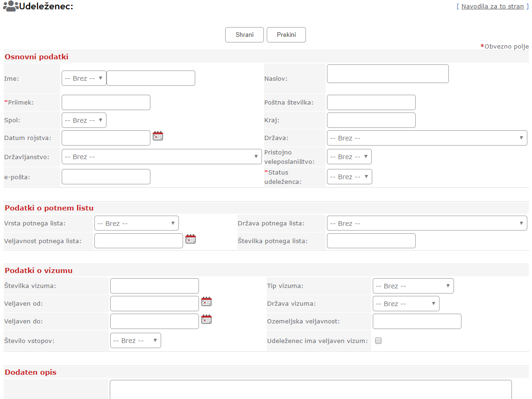
Task: Select a Status udeleženca option
Action: point(349,177)
